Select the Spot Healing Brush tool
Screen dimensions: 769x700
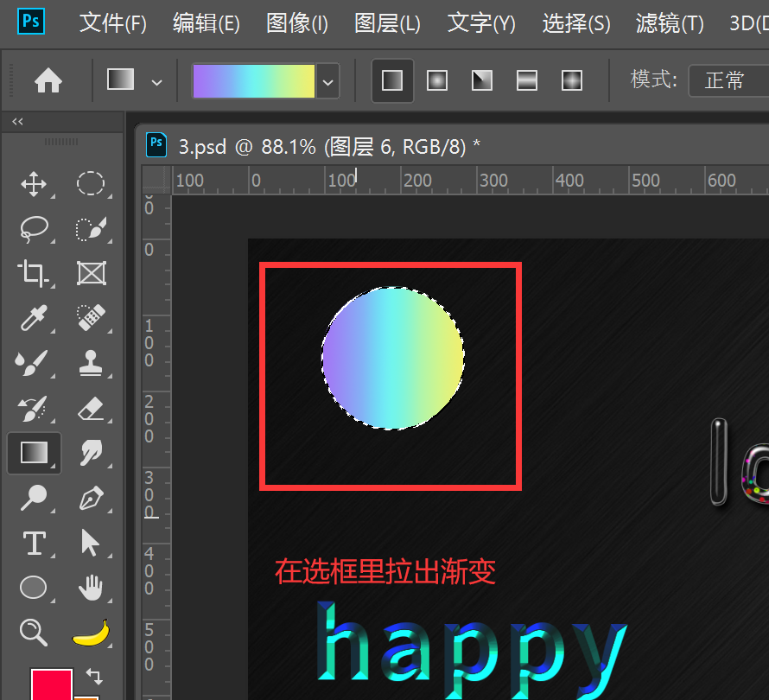tap(92, 318)
